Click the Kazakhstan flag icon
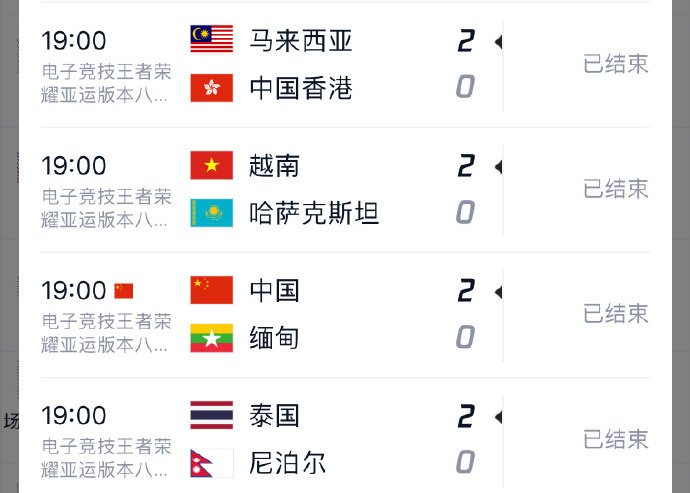 tap(211, 213)
